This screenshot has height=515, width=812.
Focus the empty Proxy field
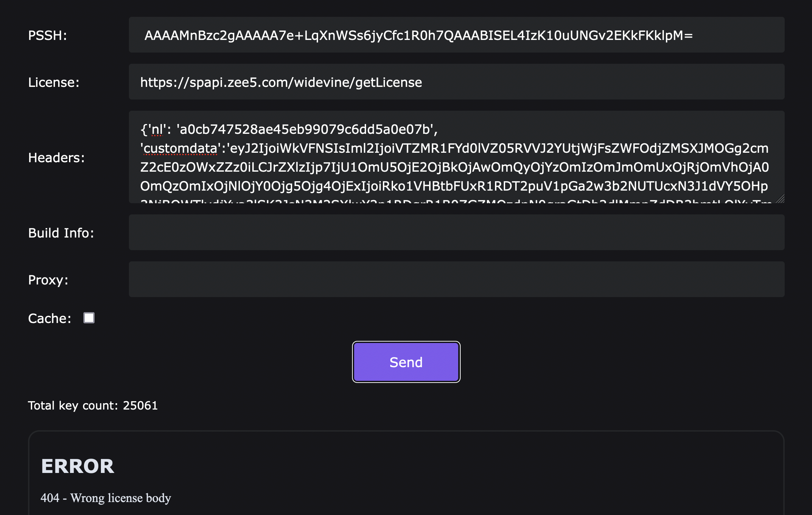(456, 280)
